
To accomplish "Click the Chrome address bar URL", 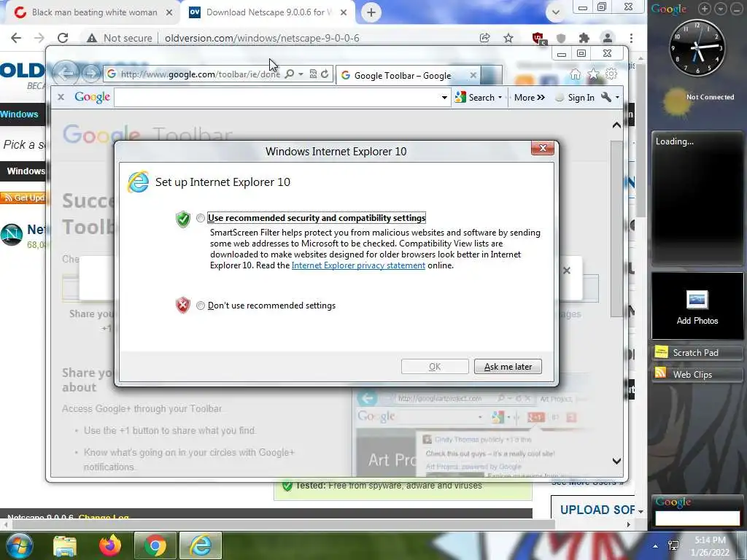I will pyautogui.click(x=262, y=38).
